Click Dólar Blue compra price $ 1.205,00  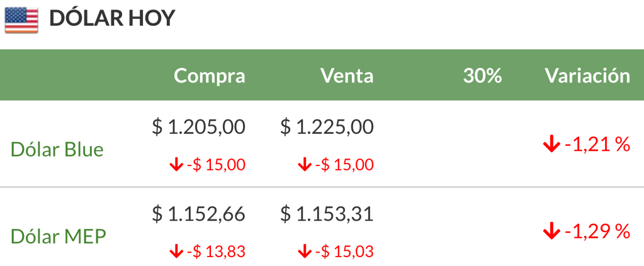pyautogui.click(x=198, y=127)
